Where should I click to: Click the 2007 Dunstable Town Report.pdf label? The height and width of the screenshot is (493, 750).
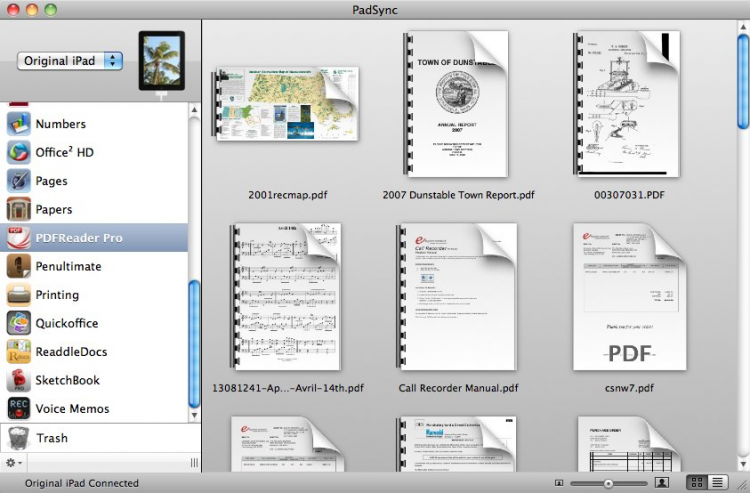(458, 195)
